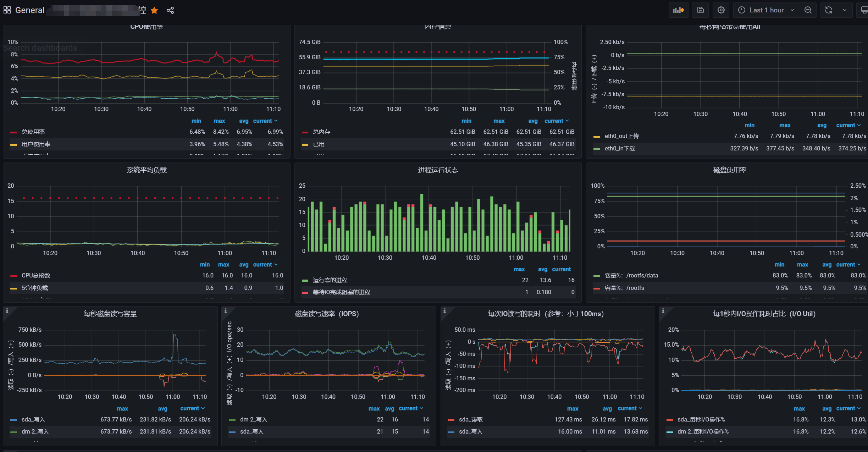Cycle the view mode monitor icon

(863, 10)
